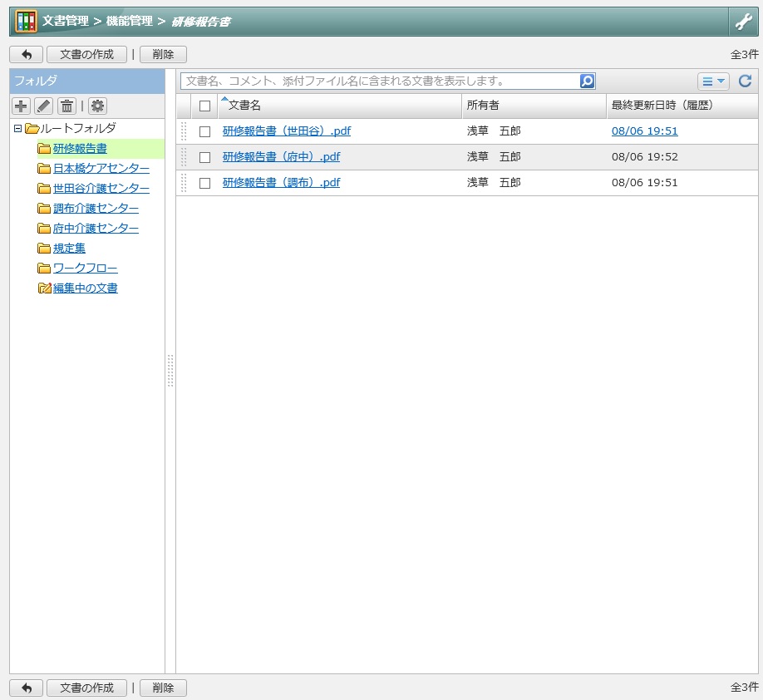Viewport: 763px width, 700px height.
Task: Open 編集中の文書 folder
Action: point(85,288)
